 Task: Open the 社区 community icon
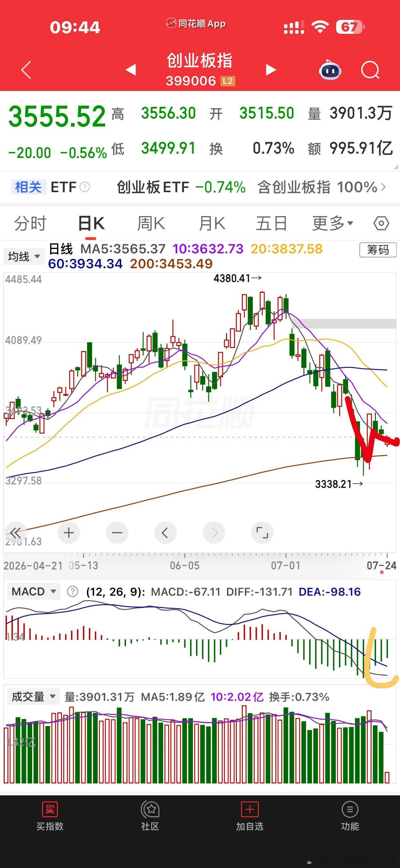click(150, 809)
